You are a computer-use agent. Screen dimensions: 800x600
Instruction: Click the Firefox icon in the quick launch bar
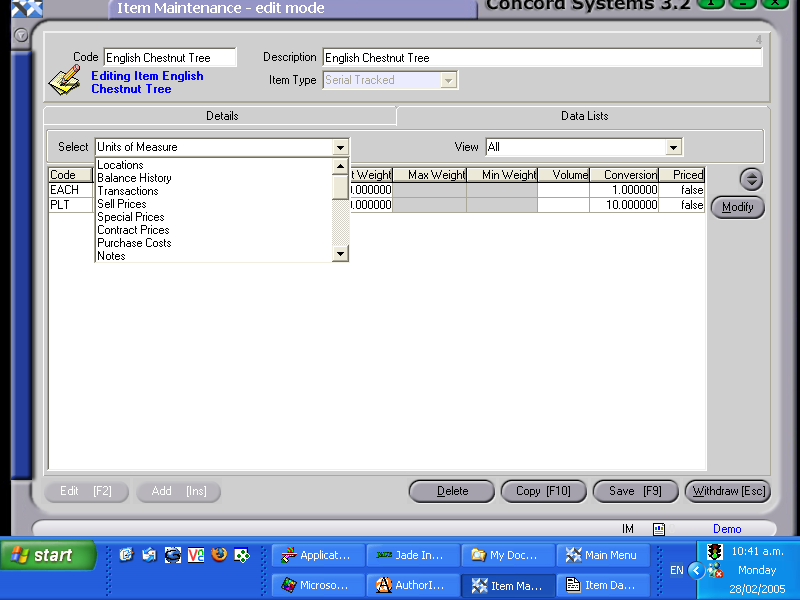[x=220, y=554]
